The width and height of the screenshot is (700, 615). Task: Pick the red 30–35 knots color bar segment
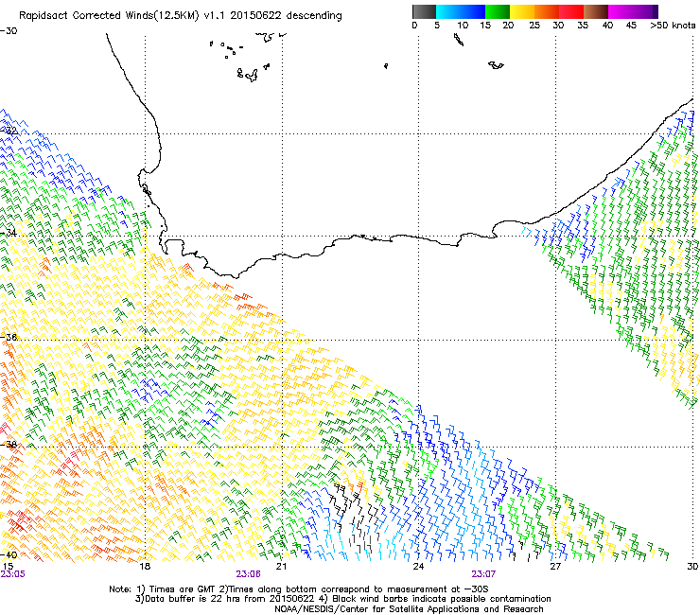pyautogui.click(x=571, y=11)
